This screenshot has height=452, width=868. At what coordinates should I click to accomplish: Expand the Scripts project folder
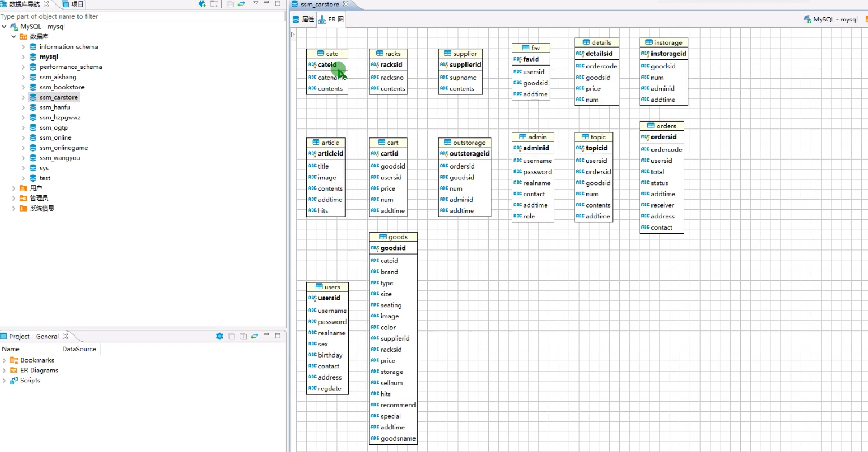5,380
